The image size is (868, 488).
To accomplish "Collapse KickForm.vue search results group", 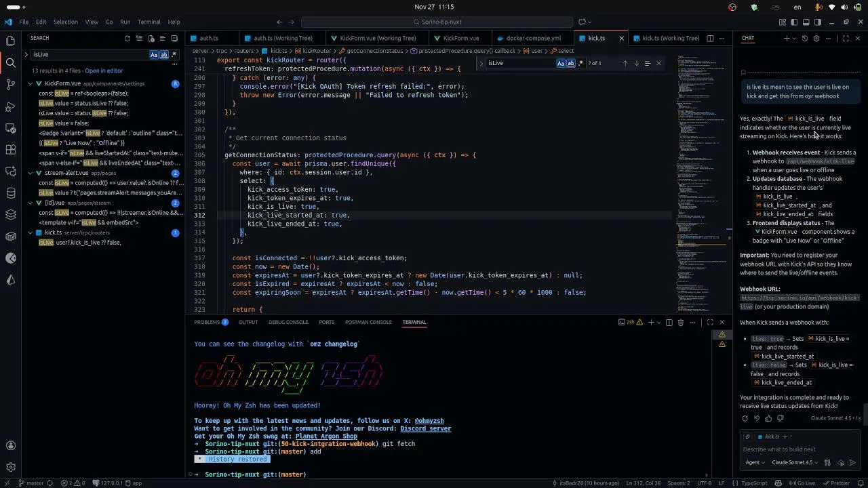I will click(x=30, y=83).
